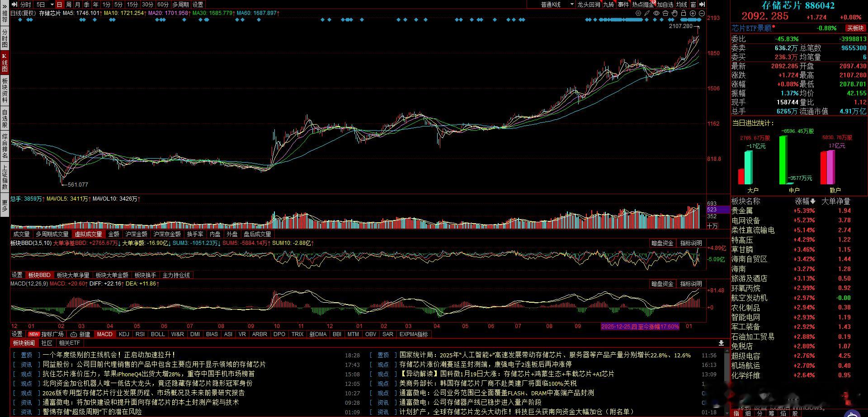Select 板块大单净量 indicator tab
This screenshot has height=417, width=868.
73,275
